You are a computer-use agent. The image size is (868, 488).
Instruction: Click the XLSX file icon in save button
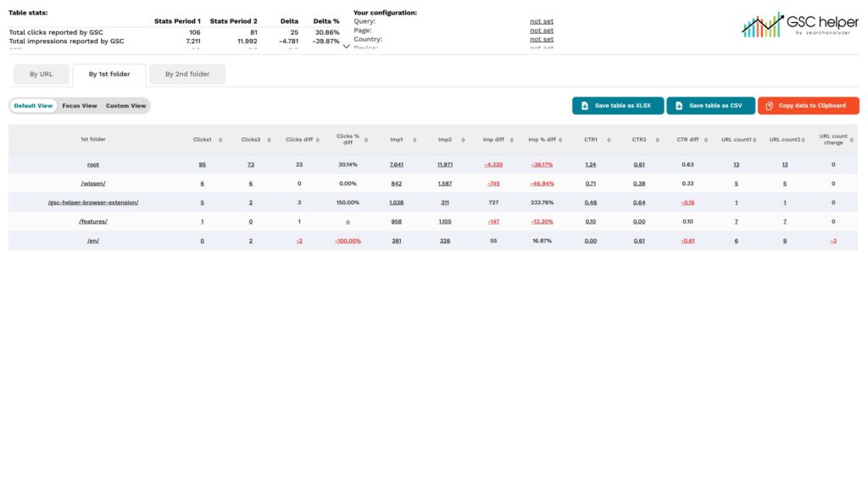click(x=585, y=106)
